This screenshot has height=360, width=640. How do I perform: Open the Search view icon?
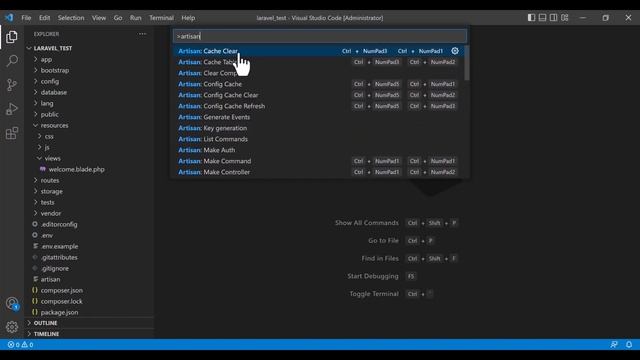[12, 61]
